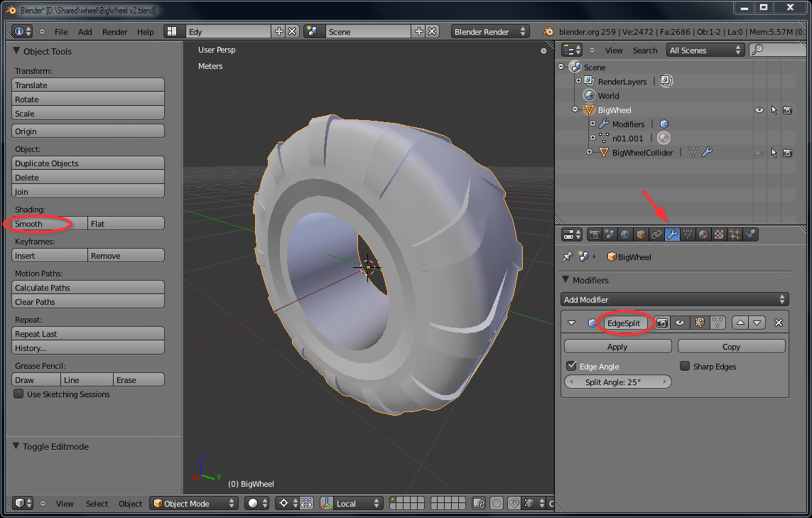The image size is (812, 518).
Task: Click the EdgeSplit modifier cube icon
Action: click(592, 323)
